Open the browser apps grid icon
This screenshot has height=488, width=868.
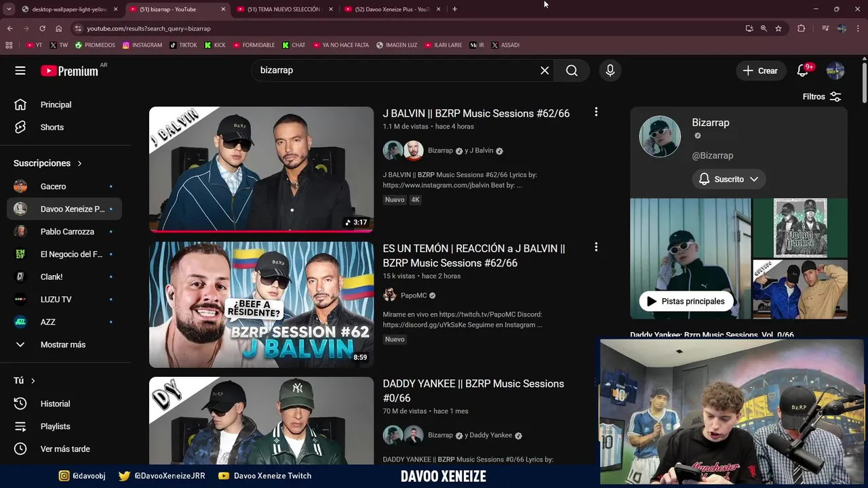9,45
